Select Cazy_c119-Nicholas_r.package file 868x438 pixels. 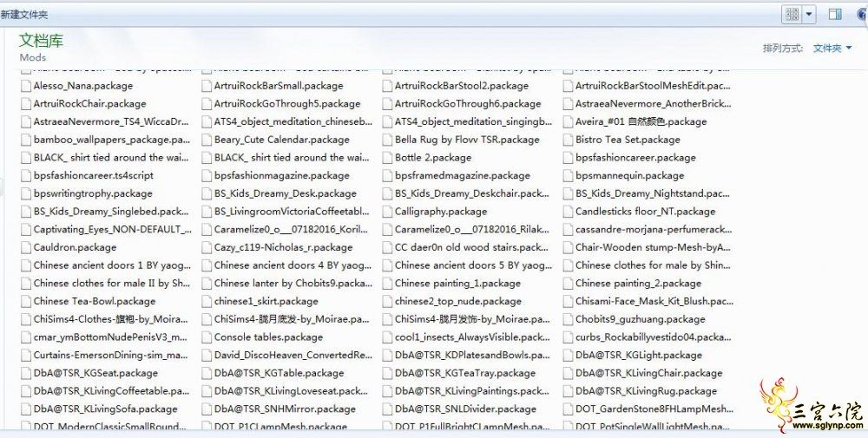click(283, 248)
